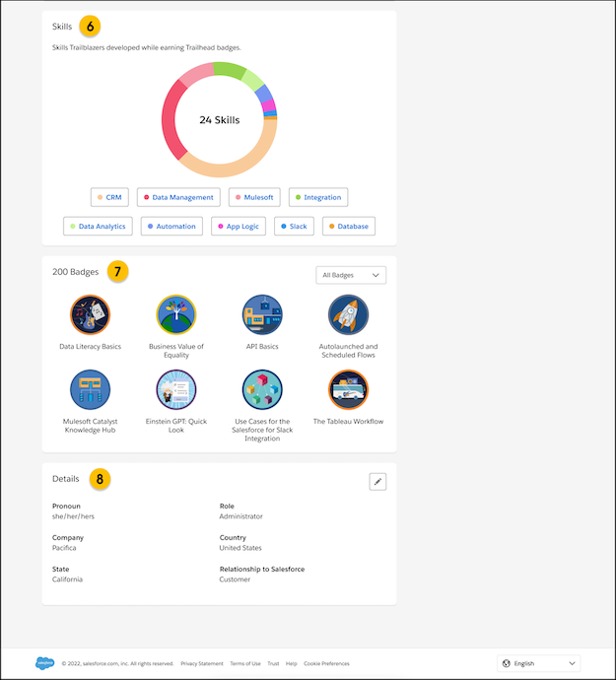Open the API Basics badge icon
616x680 pixels.
click(x=262, y=314)
